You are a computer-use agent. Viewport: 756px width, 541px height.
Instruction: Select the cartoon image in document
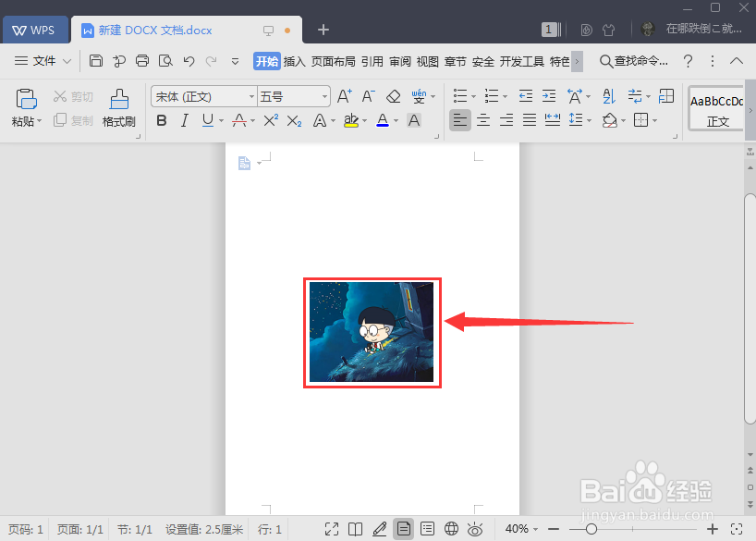click(372, 332)
